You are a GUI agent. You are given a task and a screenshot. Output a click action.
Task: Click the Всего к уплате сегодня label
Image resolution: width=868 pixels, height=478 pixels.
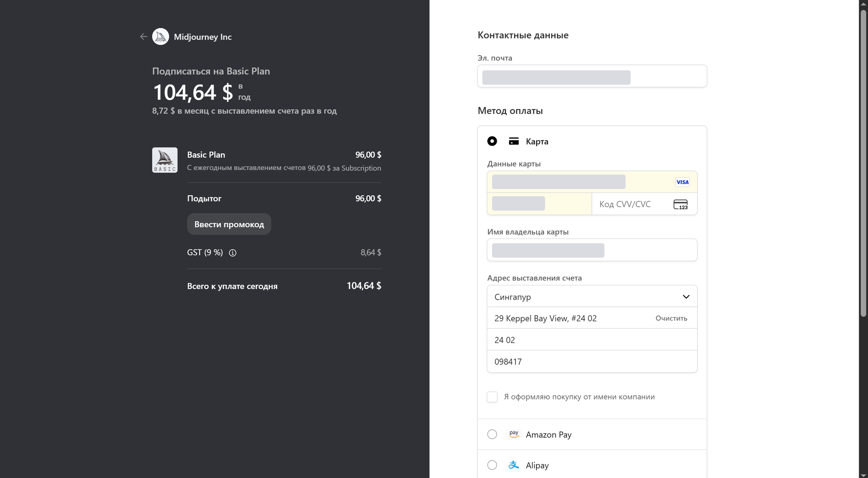pyautogui.click(x=232, y=286)
